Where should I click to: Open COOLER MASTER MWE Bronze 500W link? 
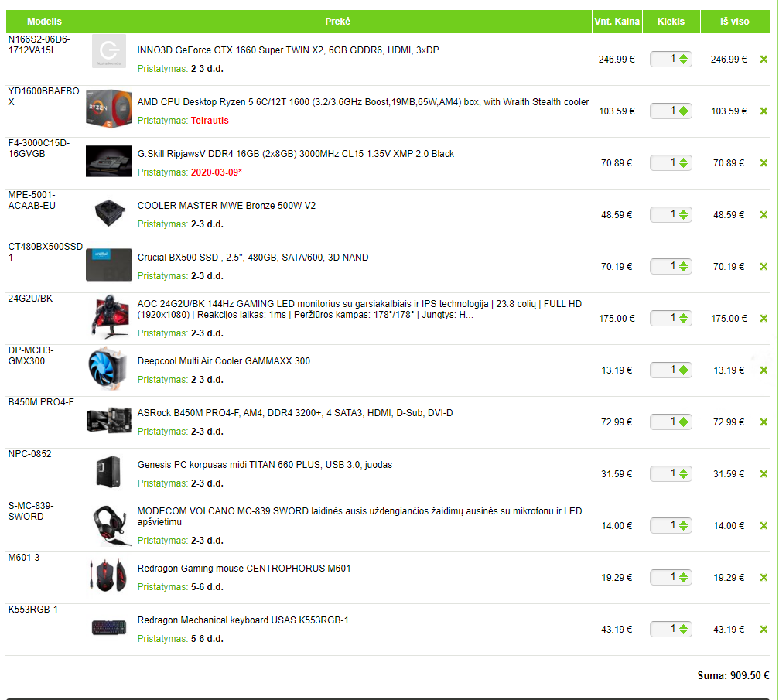pyautogui.click(x=227, y=206)
